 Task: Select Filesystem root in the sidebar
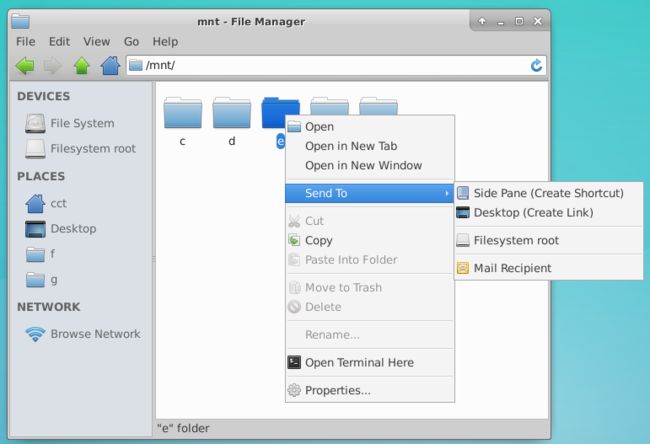(x=81, y=148)
